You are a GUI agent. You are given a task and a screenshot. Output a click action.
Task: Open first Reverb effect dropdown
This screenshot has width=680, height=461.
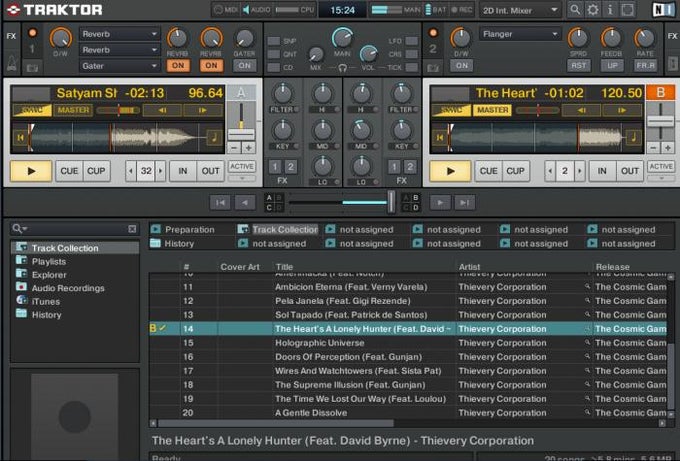pos(119,34)
